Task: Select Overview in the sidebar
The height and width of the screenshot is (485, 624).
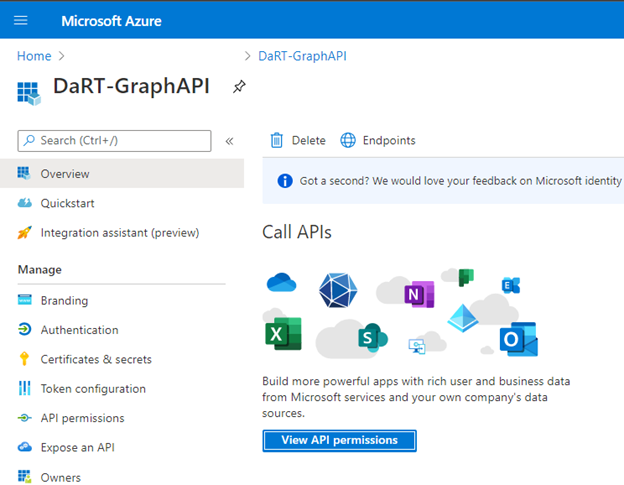Action: tap(65, 174)
